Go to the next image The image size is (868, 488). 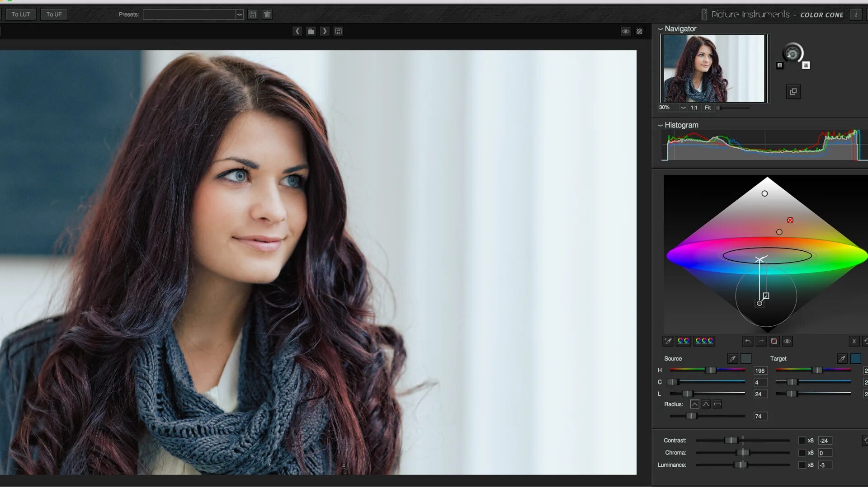coord(325,31)
